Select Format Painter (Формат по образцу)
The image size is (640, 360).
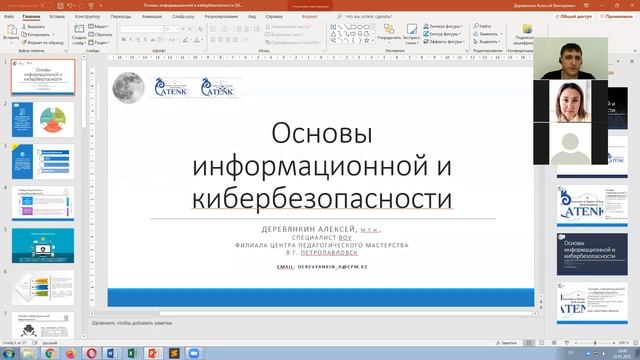pos(42,42)
